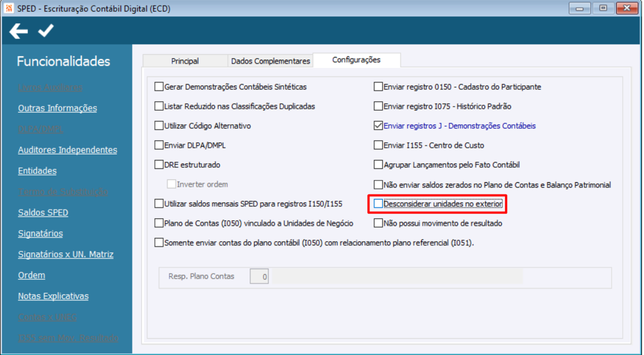Viewport: 644px width, 355px height.
Task: Uncheck Enviar registros J Demonstrações Contábeis
Action: pyautogui.click(x=378, y=126)
